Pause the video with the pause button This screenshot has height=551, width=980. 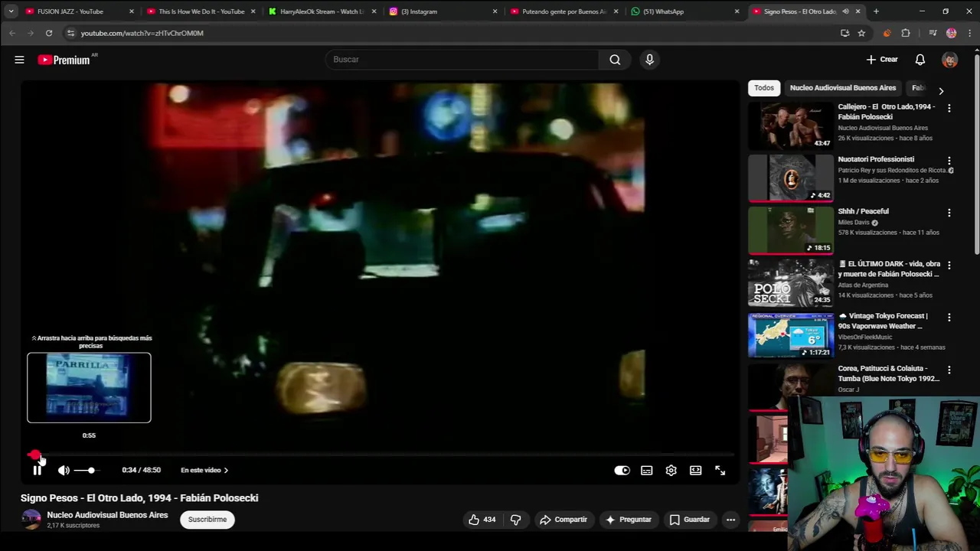(37, 470)
